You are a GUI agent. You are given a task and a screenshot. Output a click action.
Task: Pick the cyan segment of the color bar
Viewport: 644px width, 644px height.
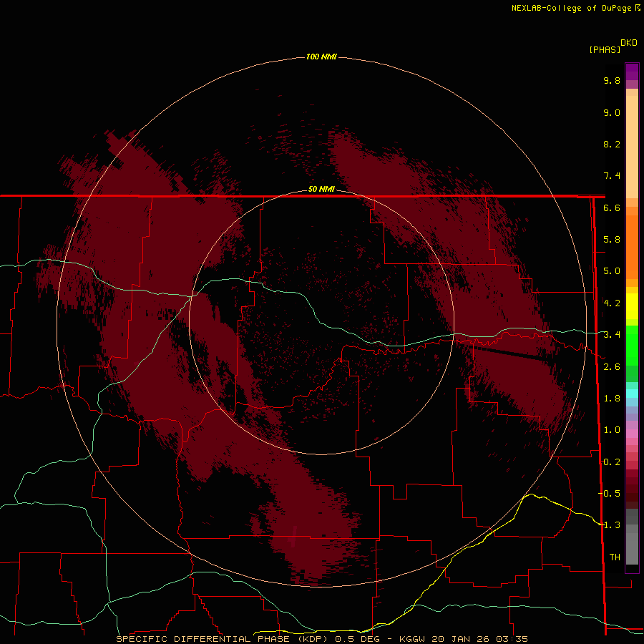(632, 394)
